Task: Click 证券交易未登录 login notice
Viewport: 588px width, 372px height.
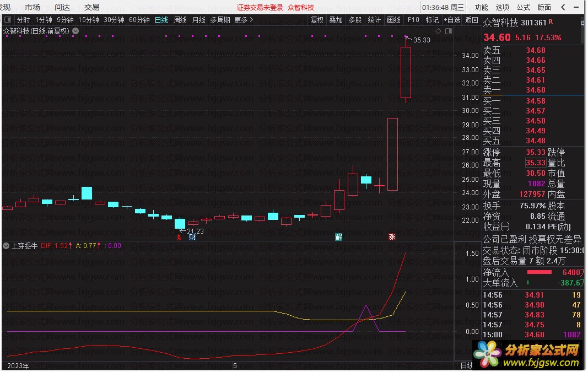Action: [260, 8]
